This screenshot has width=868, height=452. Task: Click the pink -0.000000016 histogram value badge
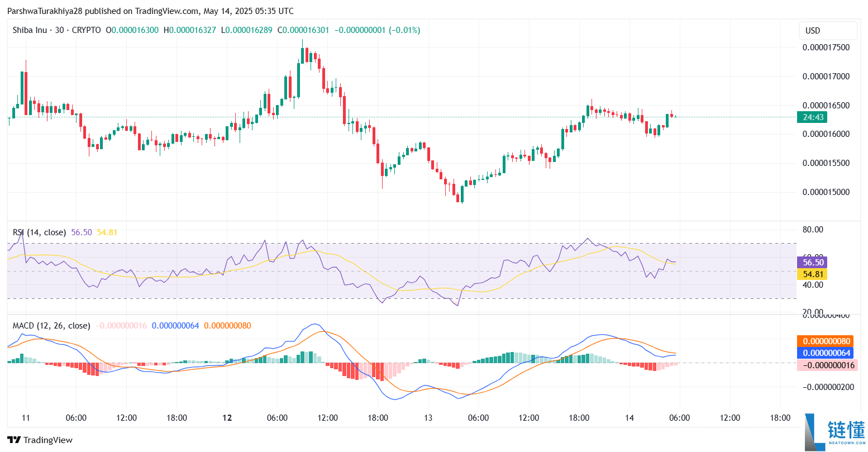click(x=824, y=365)
